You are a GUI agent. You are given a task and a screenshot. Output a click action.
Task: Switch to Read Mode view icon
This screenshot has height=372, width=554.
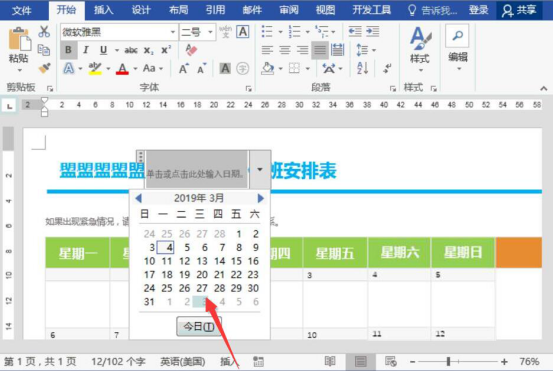click(x=330, y=361)
